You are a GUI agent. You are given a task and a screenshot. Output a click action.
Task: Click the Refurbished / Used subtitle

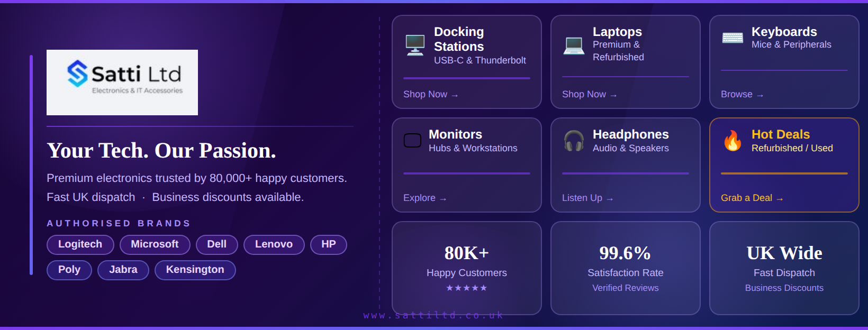click(792, 148)
